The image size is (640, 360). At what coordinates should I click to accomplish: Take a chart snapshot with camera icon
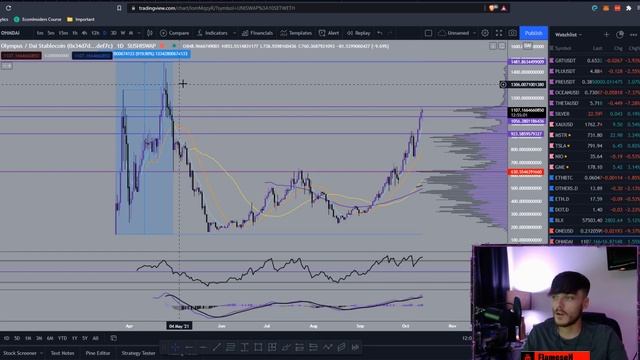click(513, 33)
